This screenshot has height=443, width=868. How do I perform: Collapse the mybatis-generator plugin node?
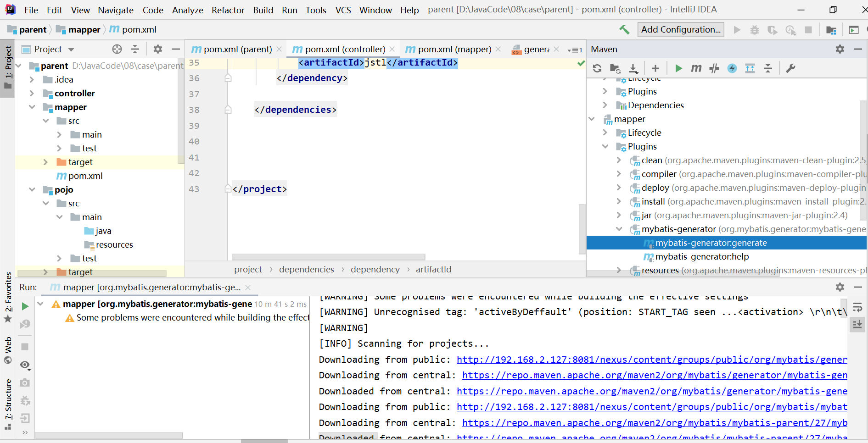click(x=619, y=229)
